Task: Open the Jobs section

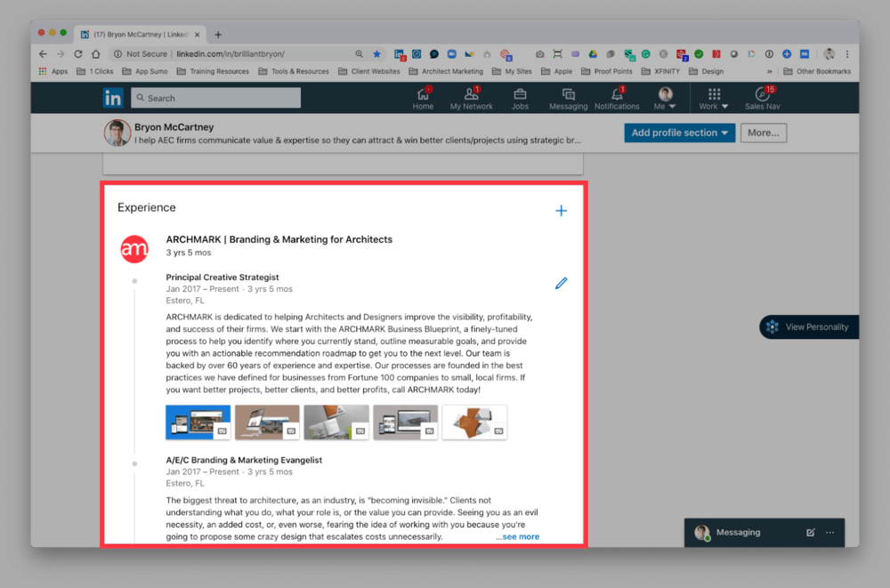Action: point(520,98)
